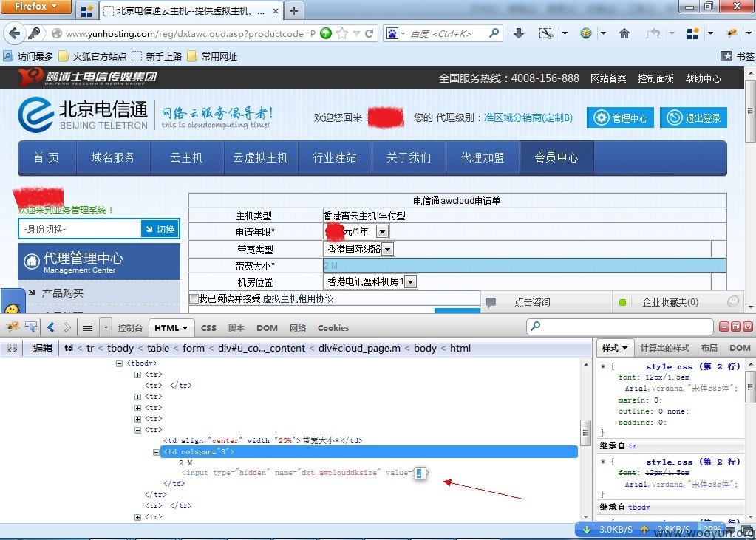Switch to Firebug CSS tab

pyautogui.click(x=208, y=328)
